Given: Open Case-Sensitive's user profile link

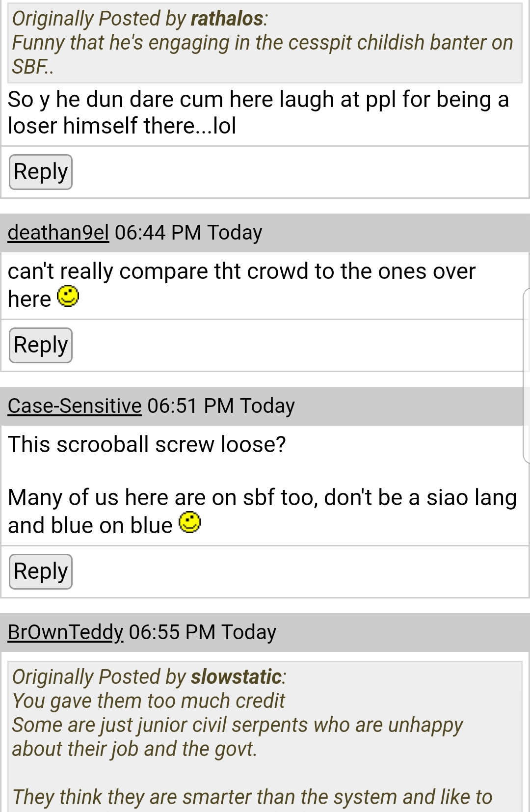Looking at the screenshot, I should tap(75, 406).
